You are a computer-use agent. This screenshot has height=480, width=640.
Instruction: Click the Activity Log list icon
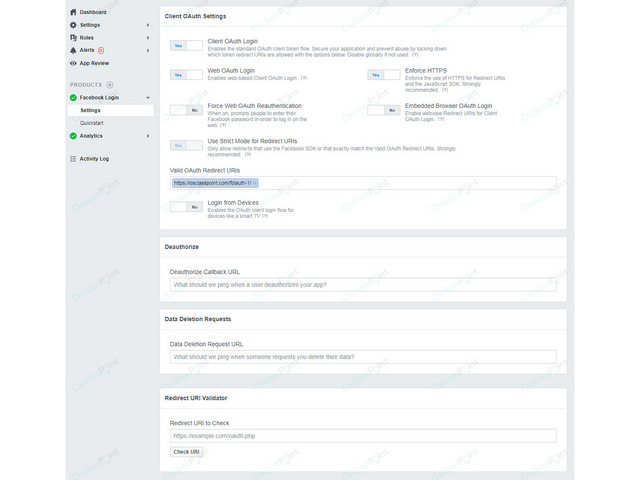pyautogui.click(x=73, y=159)
